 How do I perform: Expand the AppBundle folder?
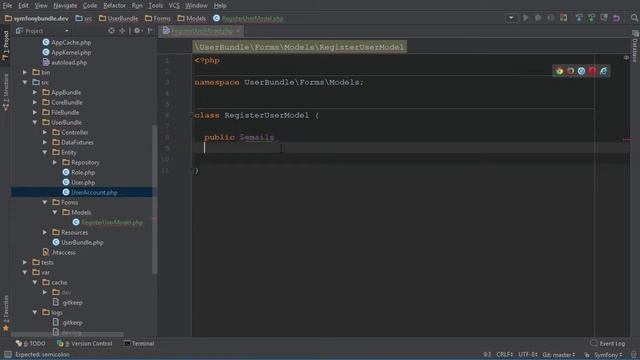pos(35,92)
